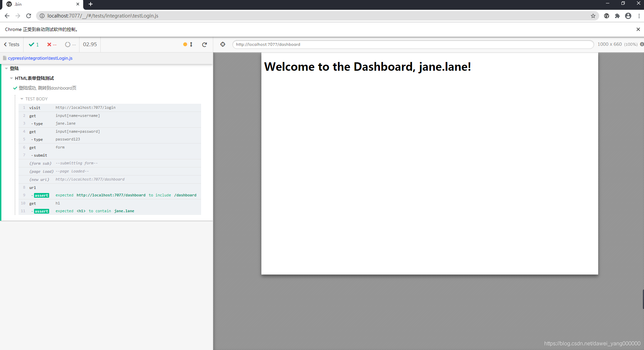This screenshot has width=644, height=350.
Task: Select the get form command
Action: click(110, 148)
